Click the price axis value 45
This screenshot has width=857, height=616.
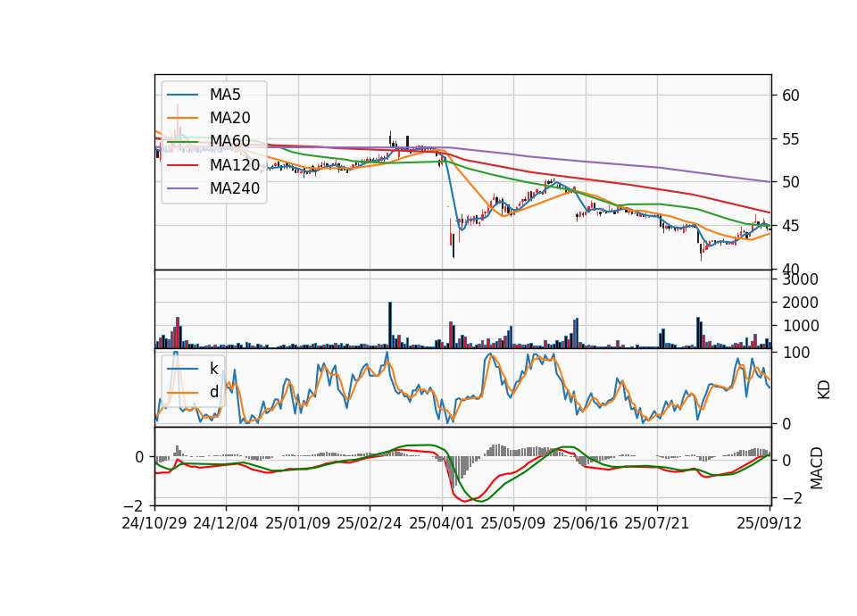click(x=790, y=226)
